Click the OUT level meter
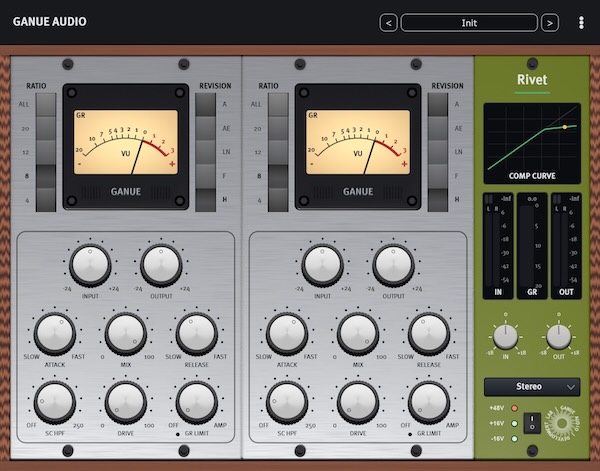The image size is (600, 471). tap(566, 246)
